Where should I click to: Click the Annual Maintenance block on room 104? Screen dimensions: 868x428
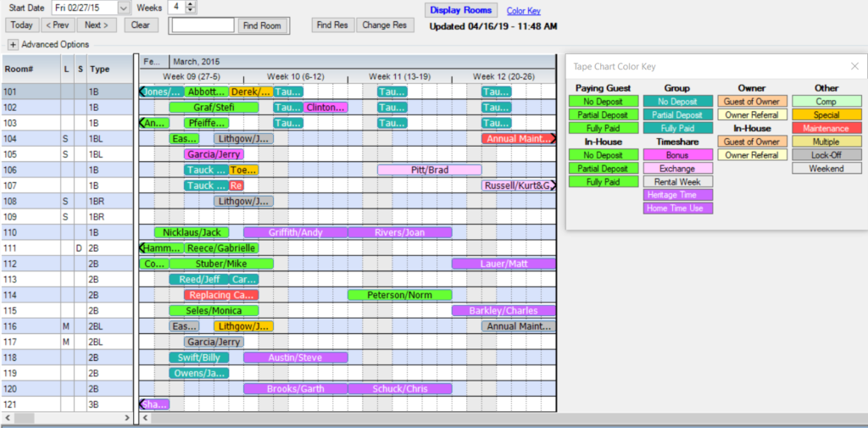coord(517,139)
